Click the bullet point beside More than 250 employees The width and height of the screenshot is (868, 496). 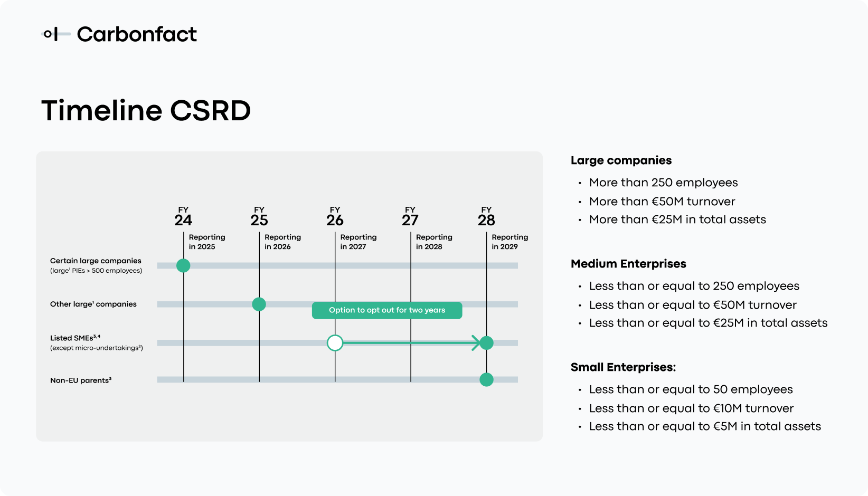580,183
